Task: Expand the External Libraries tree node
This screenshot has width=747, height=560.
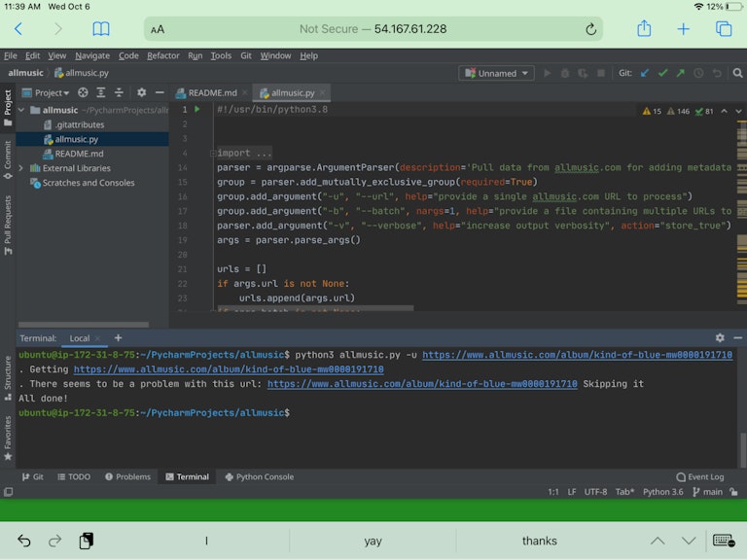Action: click(x=22, y=168)
